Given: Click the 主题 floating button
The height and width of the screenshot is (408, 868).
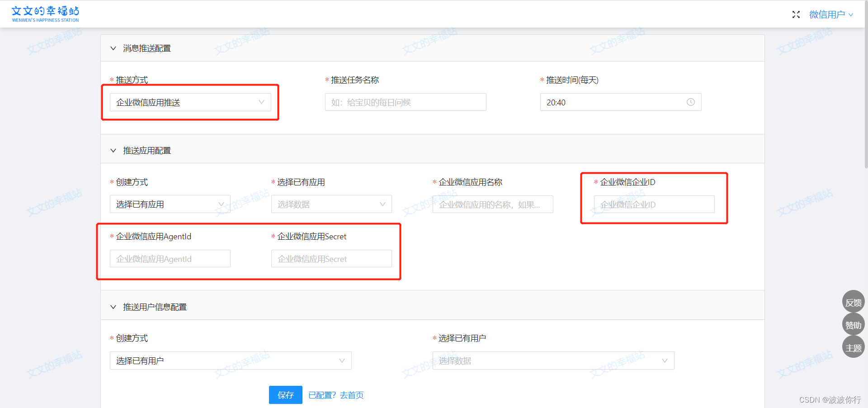Looking at the screenshot, I should coord(854,347).
